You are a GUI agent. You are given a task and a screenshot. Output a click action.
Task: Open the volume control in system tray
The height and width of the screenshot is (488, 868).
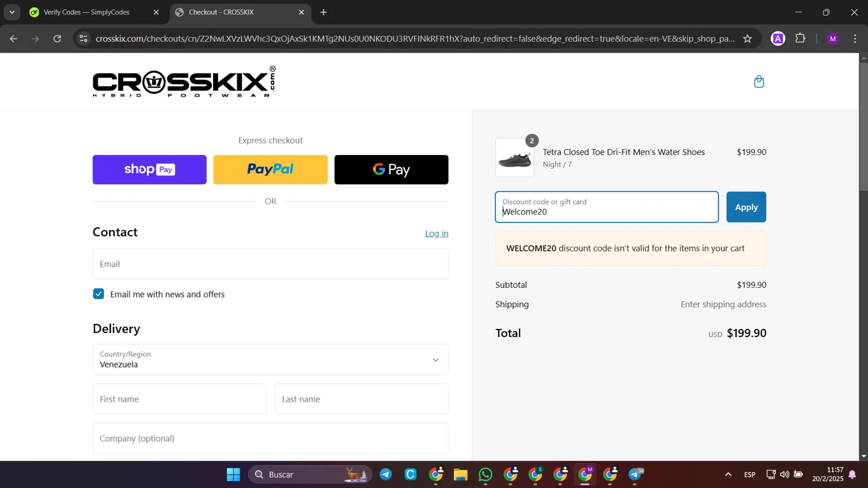pyautogui.click(x=785, y=475)
